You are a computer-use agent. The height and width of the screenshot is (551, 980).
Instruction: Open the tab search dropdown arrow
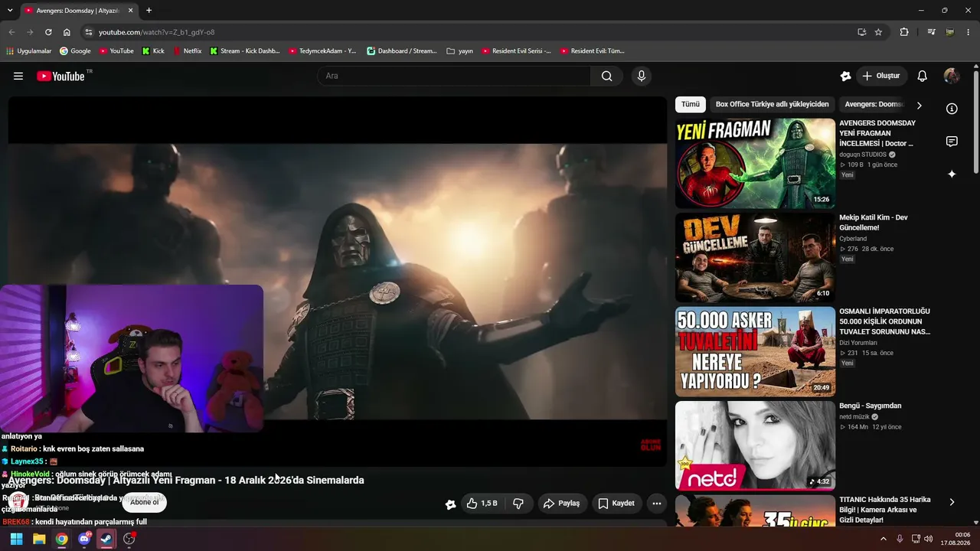[10, 11]
